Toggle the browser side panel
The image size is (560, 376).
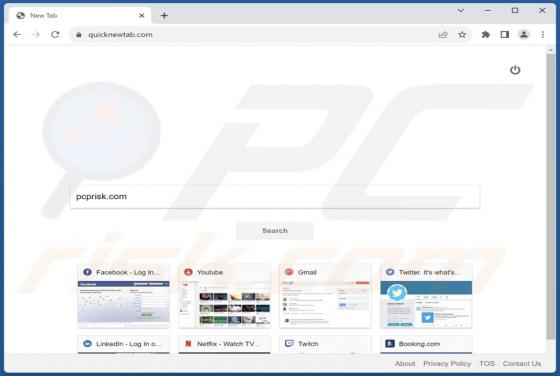coord(505,35)
